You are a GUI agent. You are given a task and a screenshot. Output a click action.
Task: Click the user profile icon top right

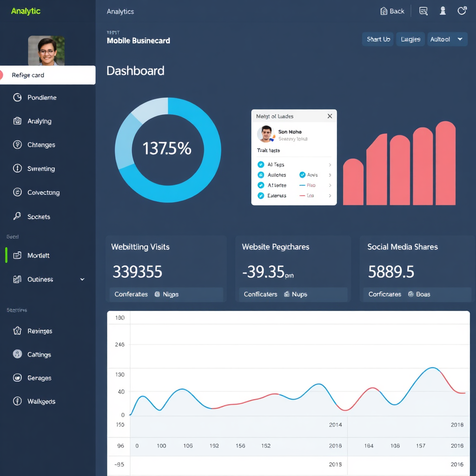click(443, 11)
